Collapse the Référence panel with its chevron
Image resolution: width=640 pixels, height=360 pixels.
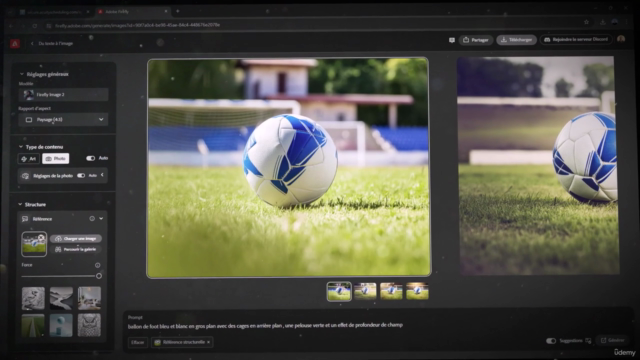coord(101,219)
